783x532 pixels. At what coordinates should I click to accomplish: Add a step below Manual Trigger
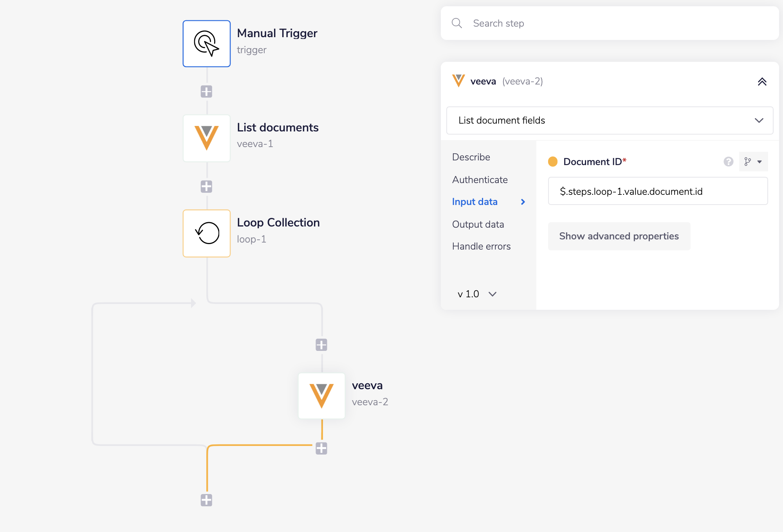pyautogui.click(x=206, y=91)
